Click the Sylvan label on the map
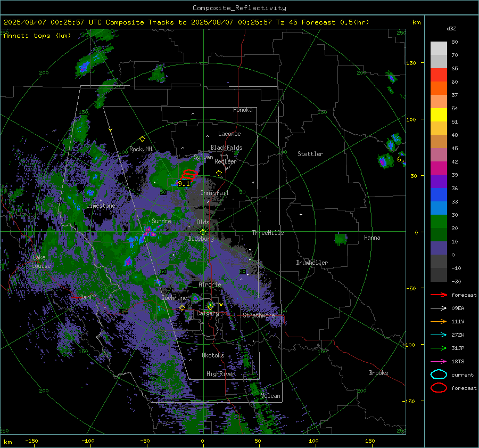This screenshot has height=448, width=479. click(x=203, y=157)
